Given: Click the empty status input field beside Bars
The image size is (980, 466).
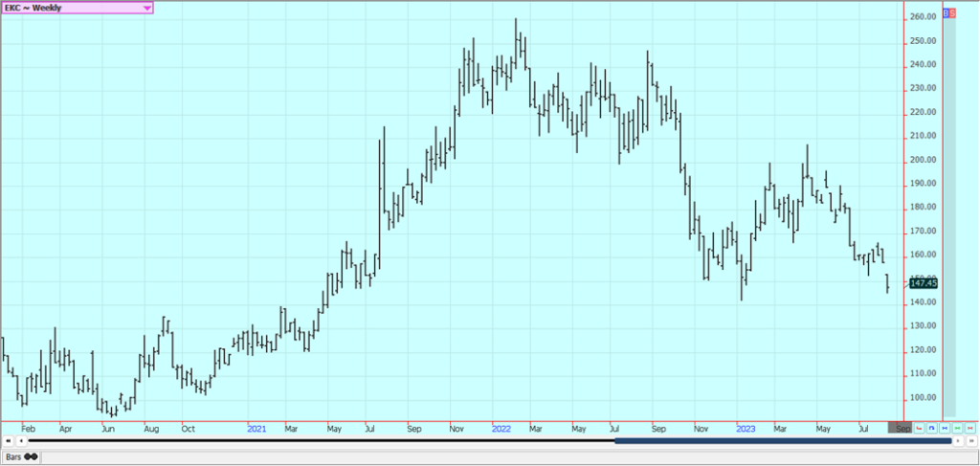Looking at the screenshot, I should click(x=509, y=456).
